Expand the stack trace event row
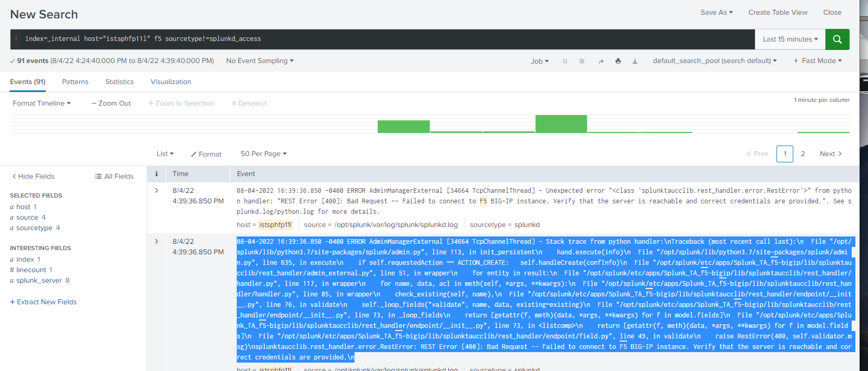The image size is (868, 371). (156, 241)
